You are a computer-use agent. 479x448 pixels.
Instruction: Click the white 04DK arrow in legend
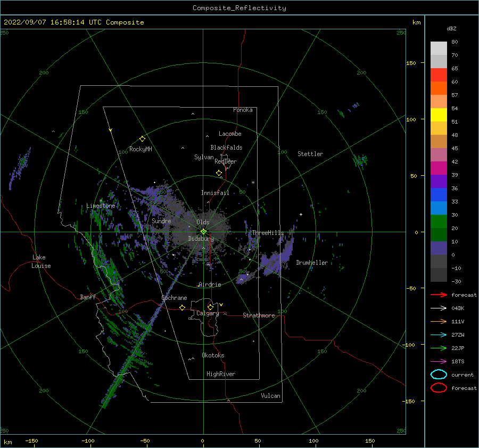pyautogui.click(x=439, y=308)
